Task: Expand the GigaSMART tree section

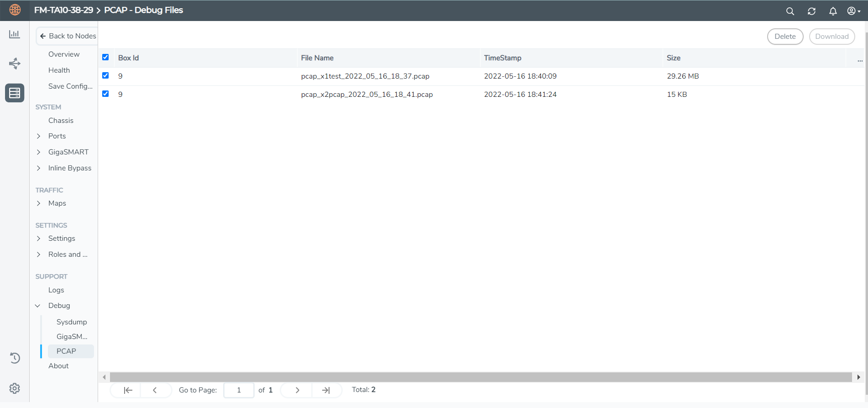Action: tap(39, 152)
